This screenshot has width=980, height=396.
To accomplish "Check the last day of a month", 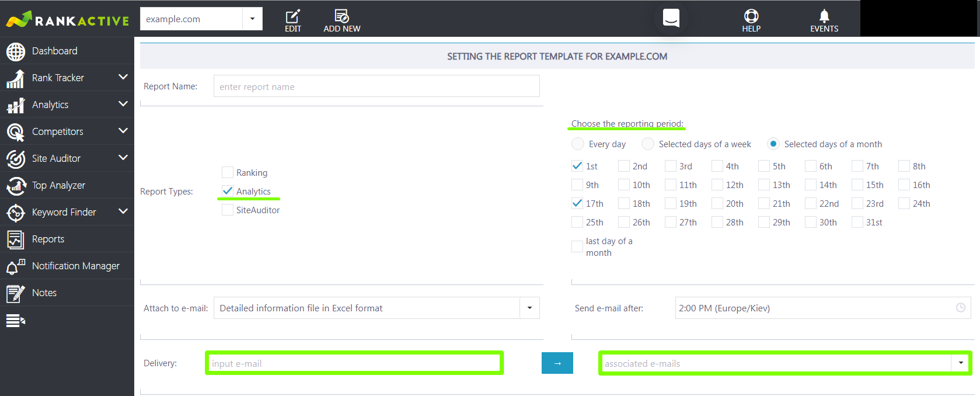I will pos(577,246).
